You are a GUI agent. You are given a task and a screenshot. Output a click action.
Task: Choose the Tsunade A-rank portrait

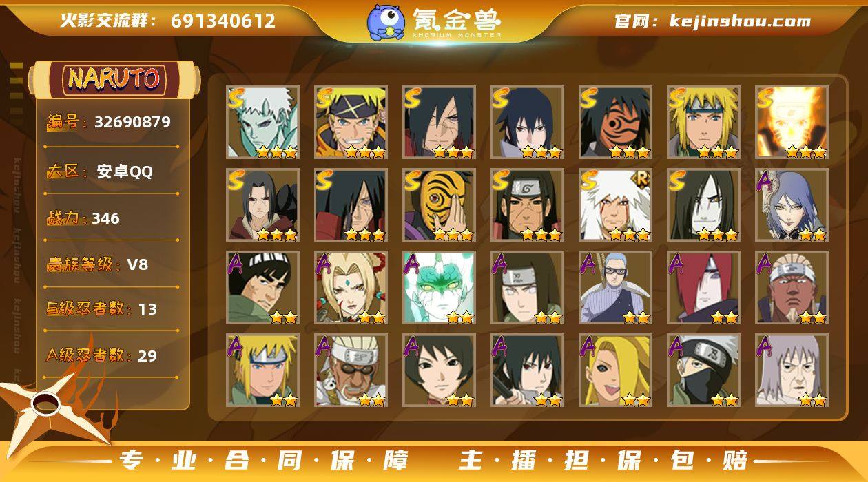coord(351,288)
